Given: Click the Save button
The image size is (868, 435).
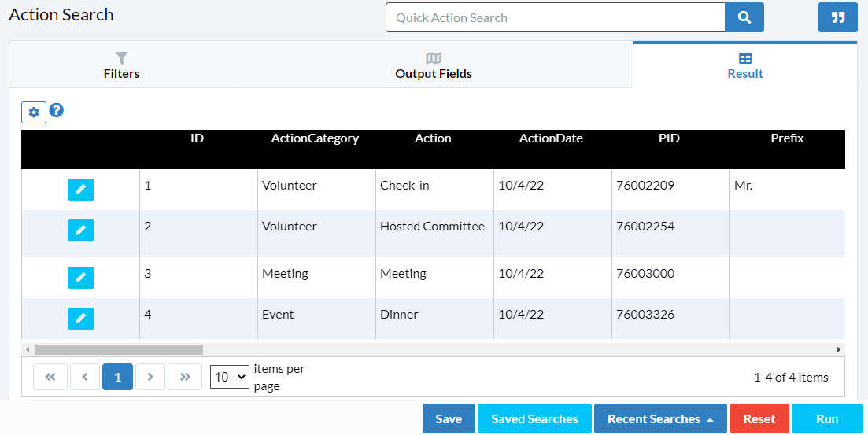Looking at the screenshot, I should (449, 419).
